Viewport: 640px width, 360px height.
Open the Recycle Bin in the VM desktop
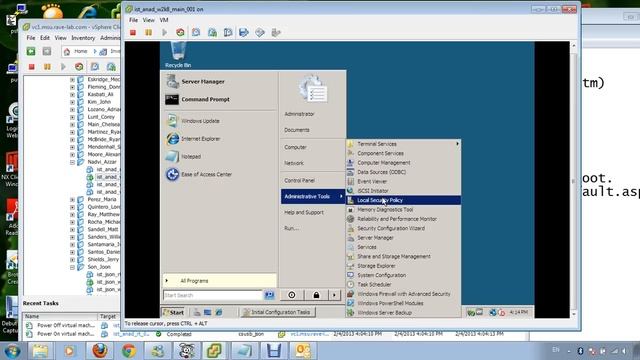(x=178, y=54)
